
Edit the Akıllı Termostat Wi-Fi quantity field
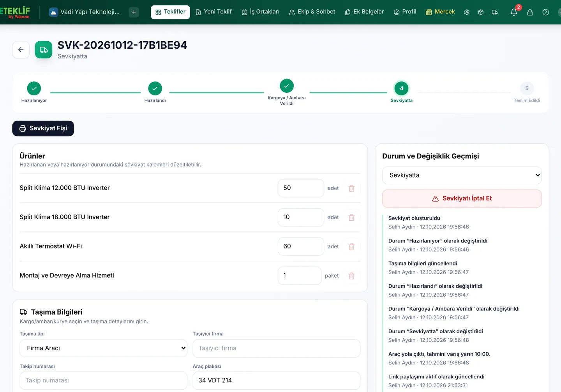pos(301,247)
